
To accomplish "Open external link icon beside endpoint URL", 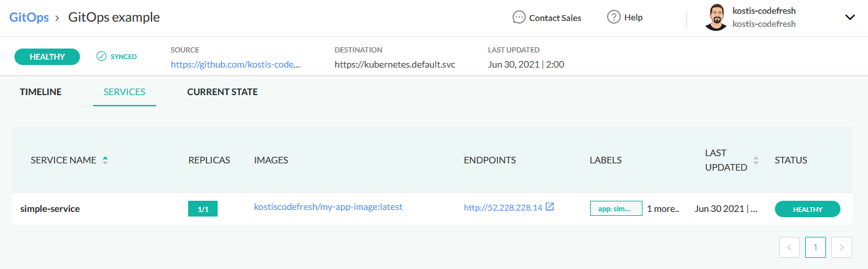I will [x=550, y=207].
